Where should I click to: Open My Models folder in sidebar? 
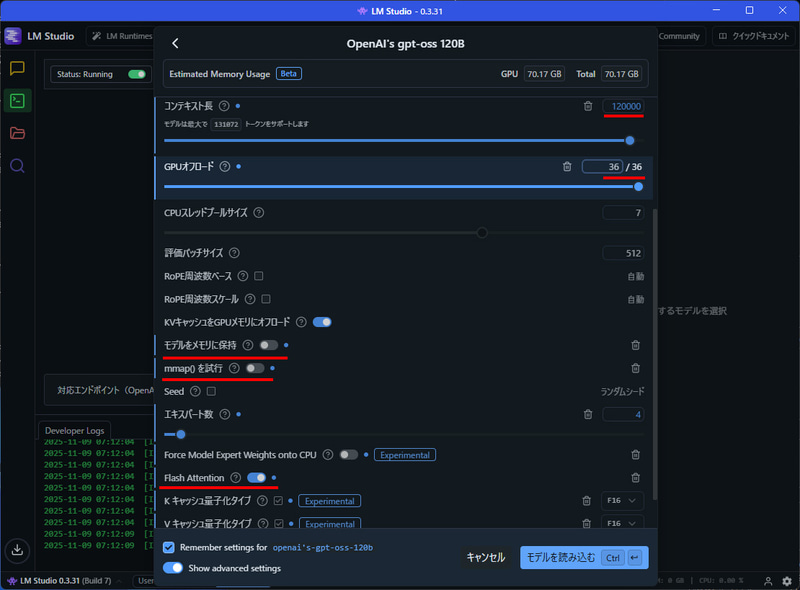point(17,133)
